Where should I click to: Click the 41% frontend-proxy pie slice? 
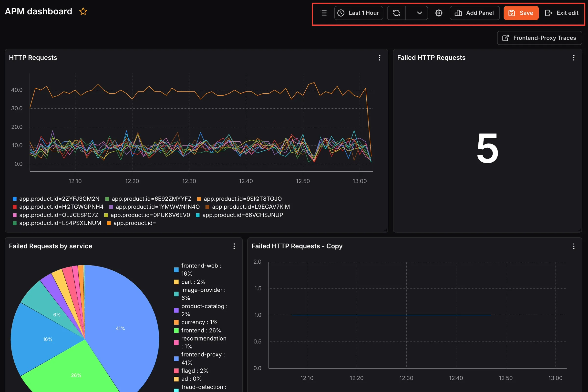pyautogui.click(x=120, y=328)
